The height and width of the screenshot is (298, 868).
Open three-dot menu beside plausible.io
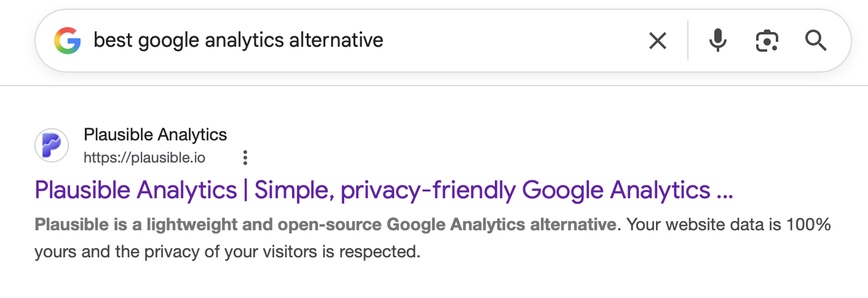245,158
